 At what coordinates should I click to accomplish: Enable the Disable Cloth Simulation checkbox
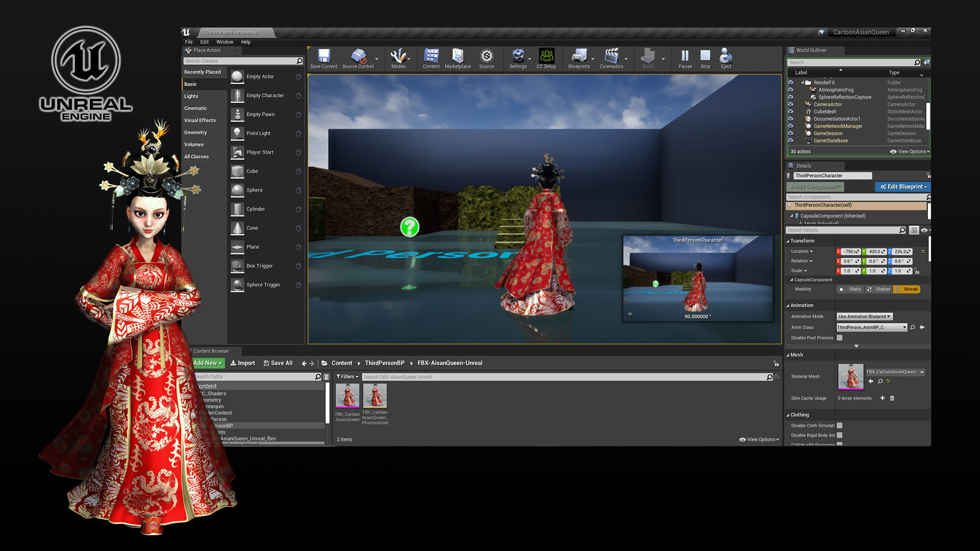coord(840,425)
